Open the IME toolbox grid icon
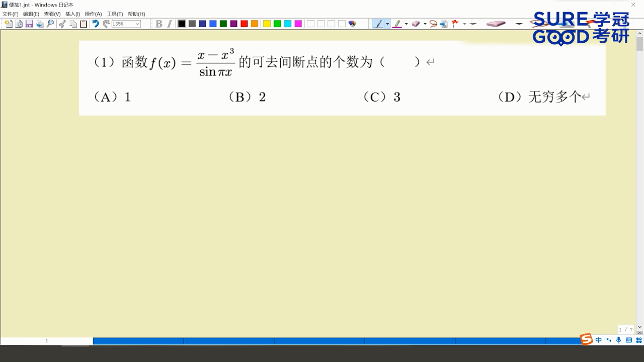This screenshot has width=644, height=362. 639,340
